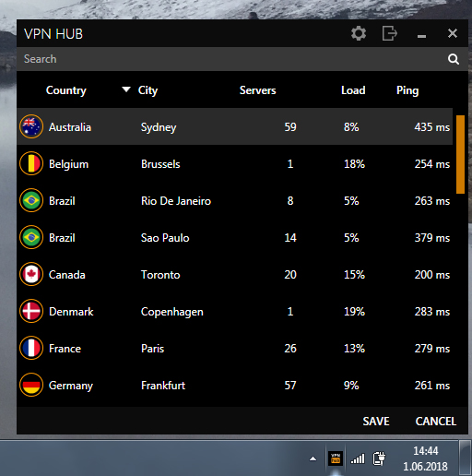
Task: Select the Australia country name
Action: click(70, 127)
